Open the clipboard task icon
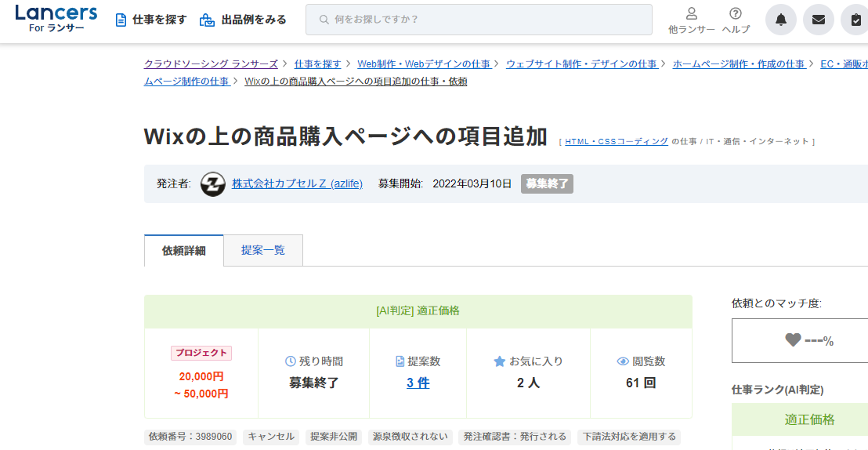This screenshot has width=868, height=450. tap(855, 20)
